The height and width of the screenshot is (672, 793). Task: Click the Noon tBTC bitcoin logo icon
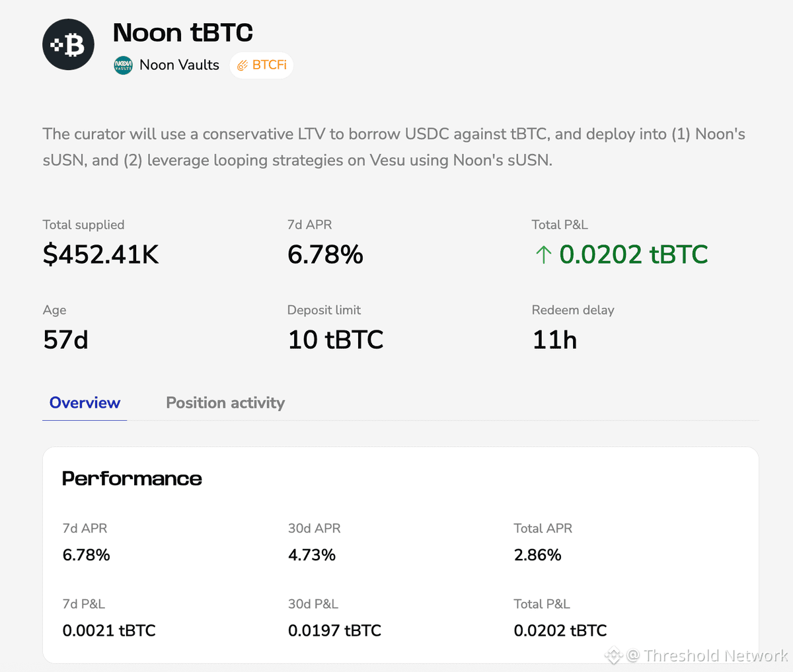[x=68, y=45]
